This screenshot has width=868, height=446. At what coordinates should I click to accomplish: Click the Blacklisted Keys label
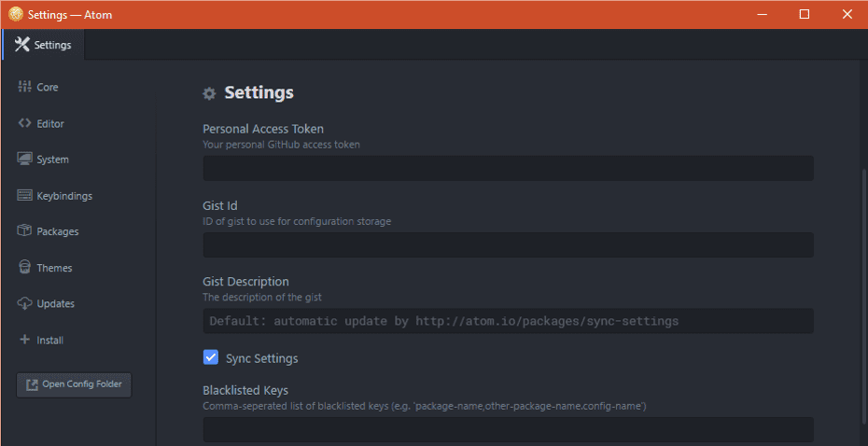tap(245, 391)
